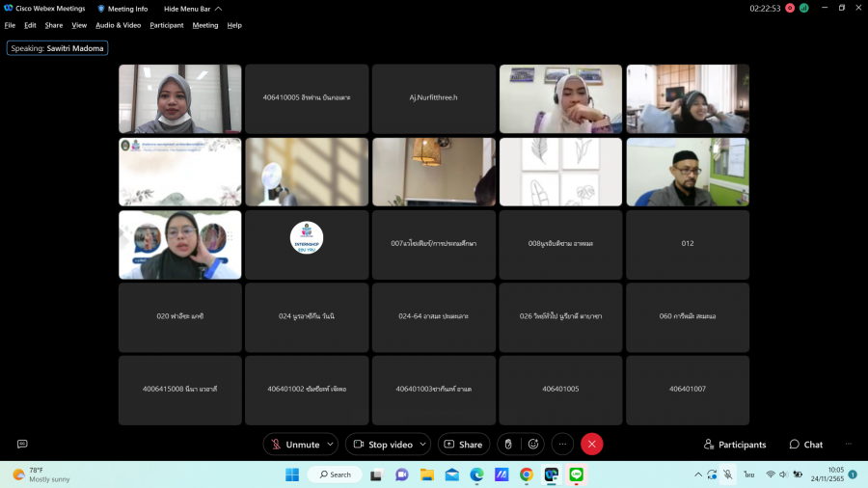Click the Meeting Info shield icon
The width and height of the screenshot is (868, 488).
101,9
